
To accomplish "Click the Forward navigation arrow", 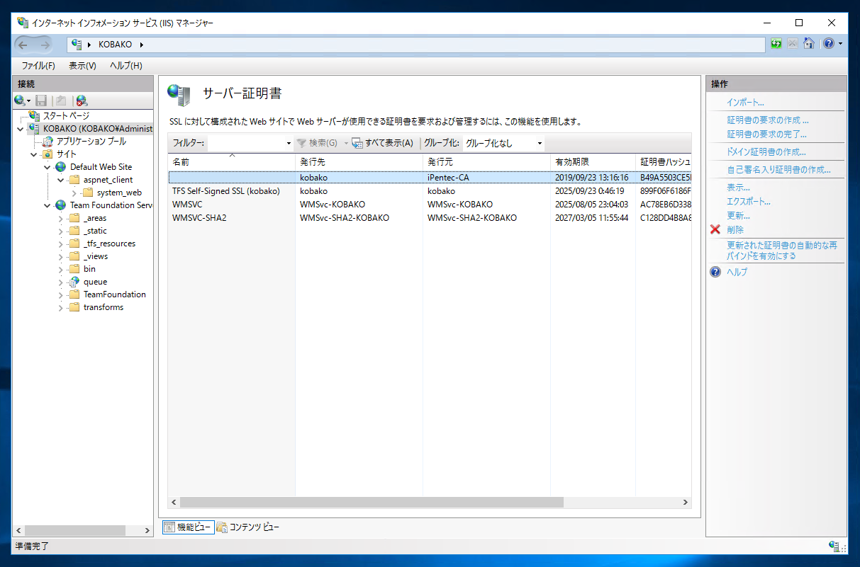I will 45,45.
